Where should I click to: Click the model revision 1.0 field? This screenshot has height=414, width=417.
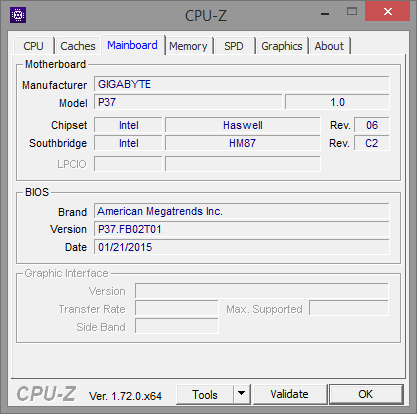(x=337, y=102)
